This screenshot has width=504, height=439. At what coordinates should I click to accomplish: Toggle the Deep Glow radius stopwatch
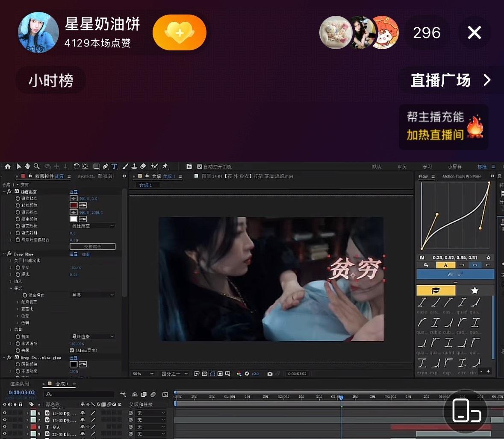(18, 267)
